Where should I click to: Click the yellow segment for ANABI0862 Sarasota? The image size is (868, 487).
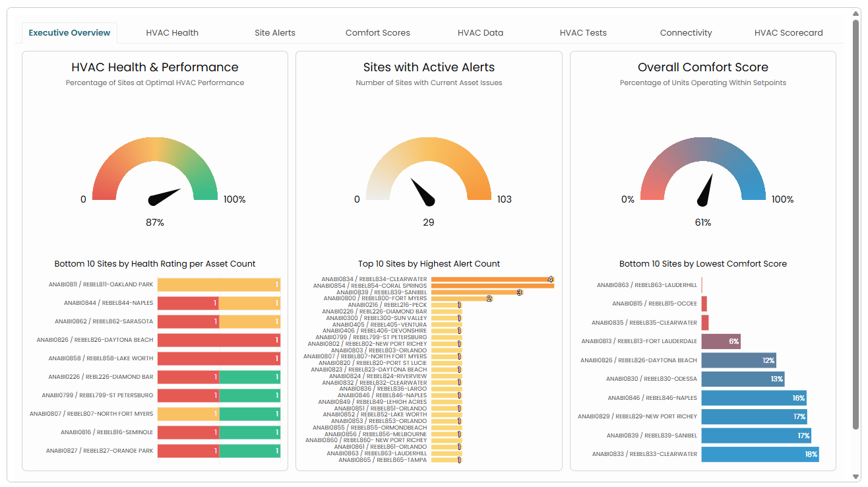coord(250,321)
